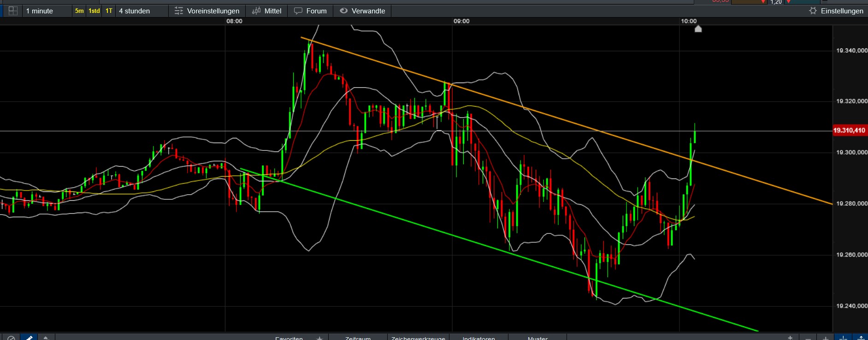This screenshot has width=868, height=340.
Task: Click the eye icon beside Verwandte
Action: coord(343,11)
